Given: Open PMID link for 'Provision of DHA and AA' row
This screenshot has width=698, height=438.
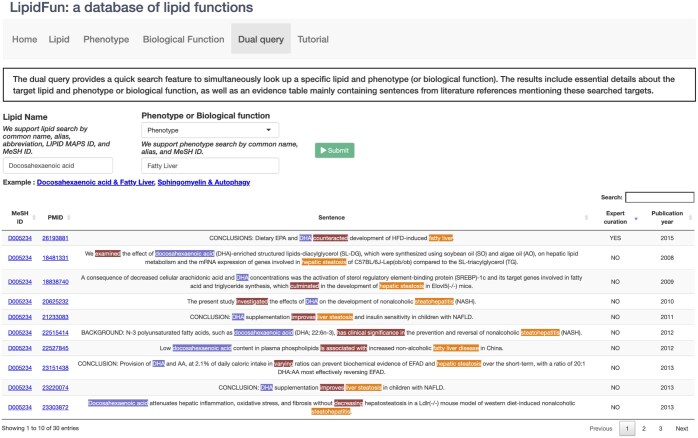Looking at the screenshot, I should point(55,368).
